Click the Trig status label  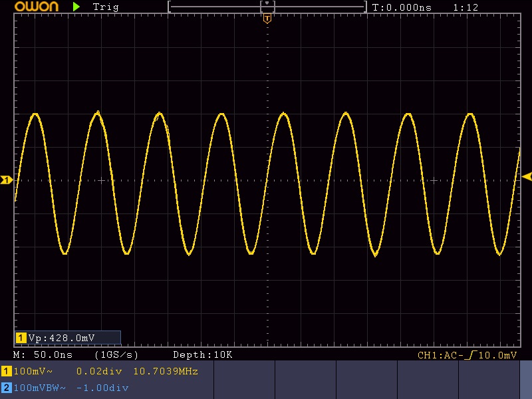pyautogui.click(x=106, y=7)
